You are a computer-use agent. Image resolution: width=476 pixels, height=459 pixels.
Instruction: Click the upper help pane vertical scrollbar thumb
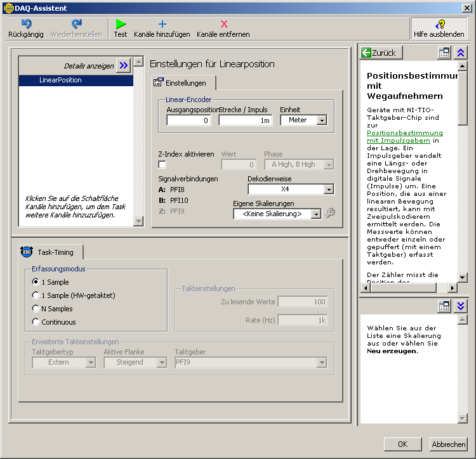[462, 98]
